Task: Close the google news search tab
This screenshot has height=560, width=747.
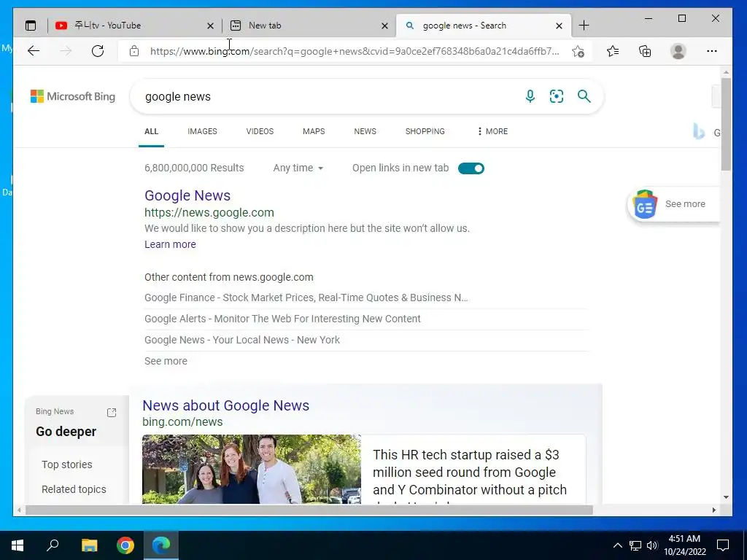Action: (560, 26)
